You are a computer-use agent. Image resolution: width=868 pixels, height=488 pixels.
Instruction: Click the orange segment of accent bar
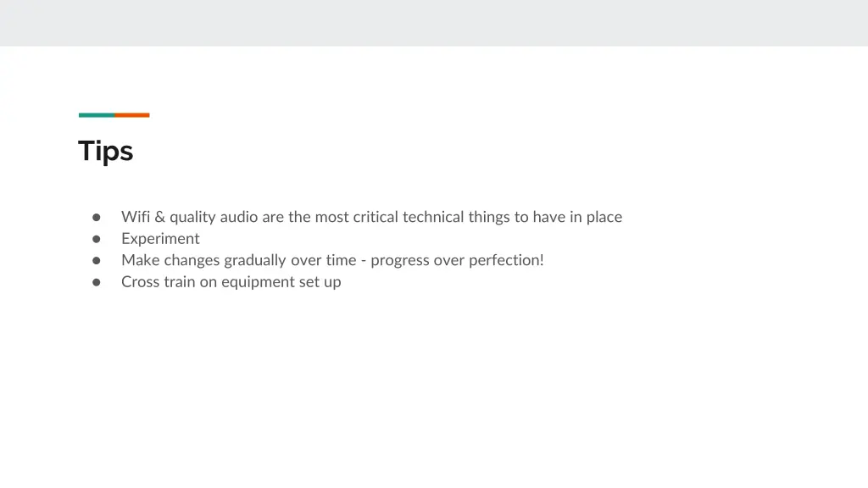pos(132,115)
